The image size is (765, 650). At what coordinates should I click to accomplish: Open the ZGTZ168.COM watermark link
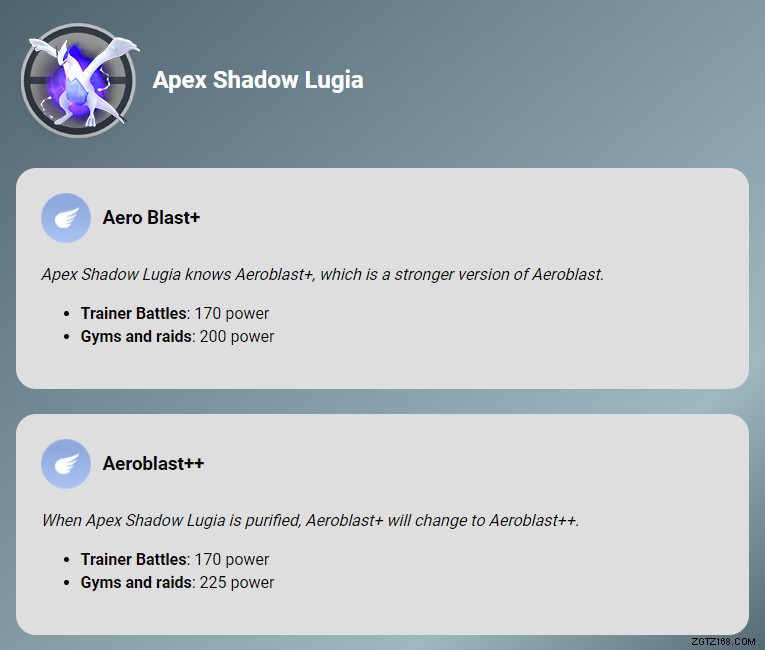pos(722,641)
